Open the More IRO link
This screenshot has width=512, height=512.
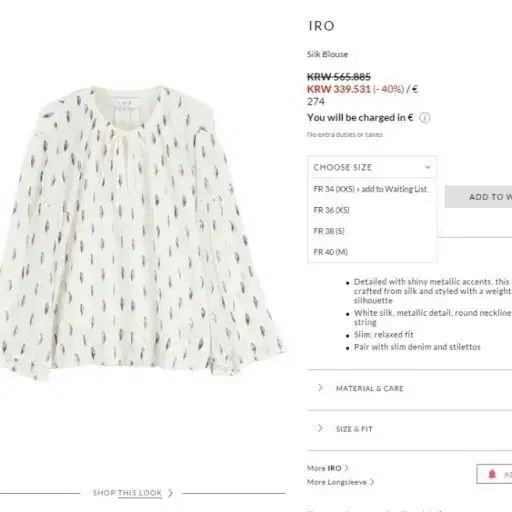click(324, 468)
